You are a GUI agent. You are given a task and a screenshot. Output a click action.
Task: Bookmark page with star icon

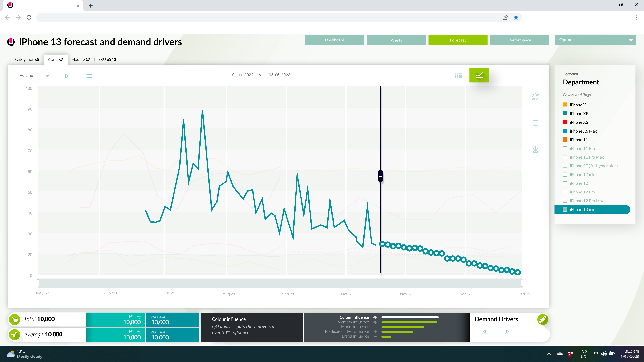pyautogui.click(x=516, y=18)
